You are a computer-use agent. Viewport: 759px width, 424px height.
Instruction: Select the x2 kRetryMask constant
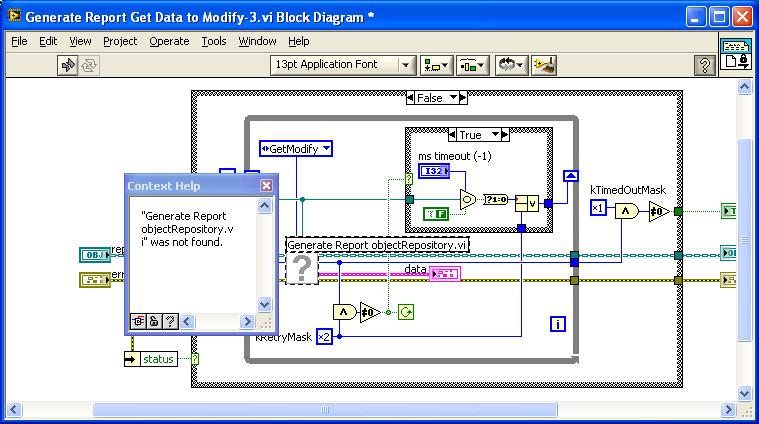(324, 336)
